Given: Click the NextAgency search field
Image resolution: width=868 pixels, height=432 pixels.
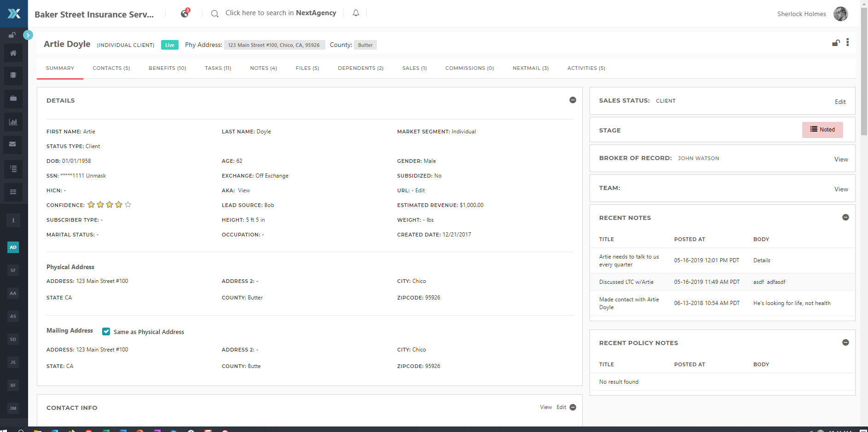Looking at the screenshot, I should (280, 13).
